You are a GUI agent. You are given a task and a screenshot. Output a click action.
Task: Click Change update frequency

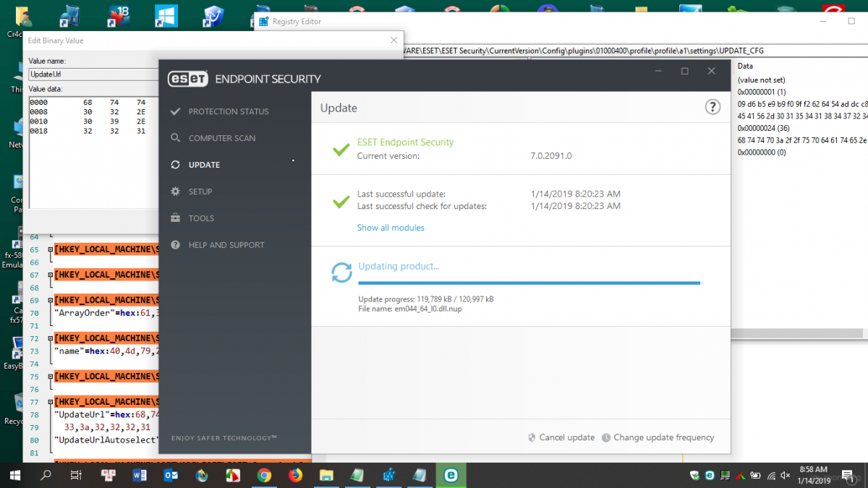coord(663,437)
